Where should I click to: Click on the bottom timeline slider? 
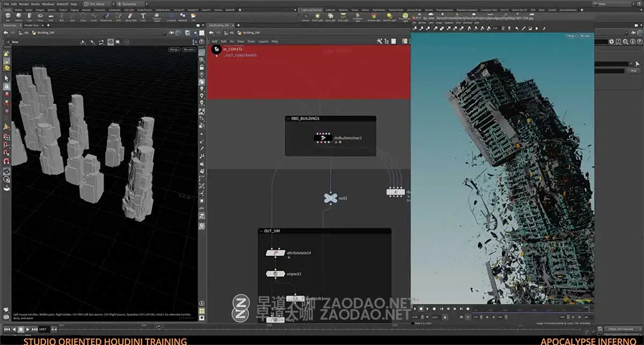tap(158, 327)
